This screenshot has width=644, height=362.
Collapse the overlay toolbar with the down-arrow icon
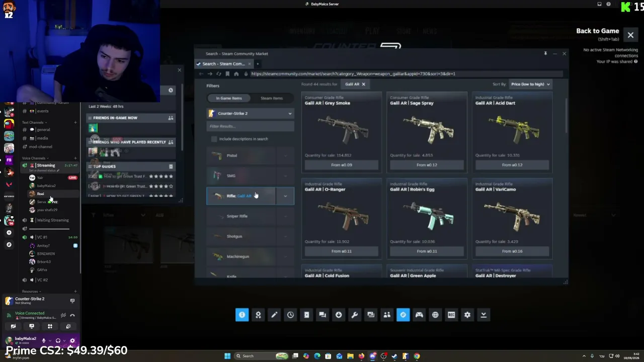click(x=484, y=315)
